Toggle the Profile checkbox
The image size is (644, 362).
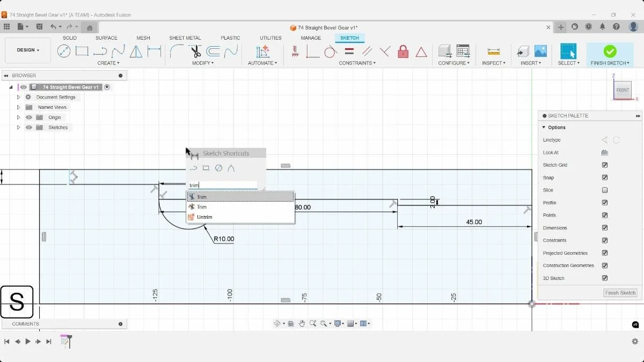point(605,203)
